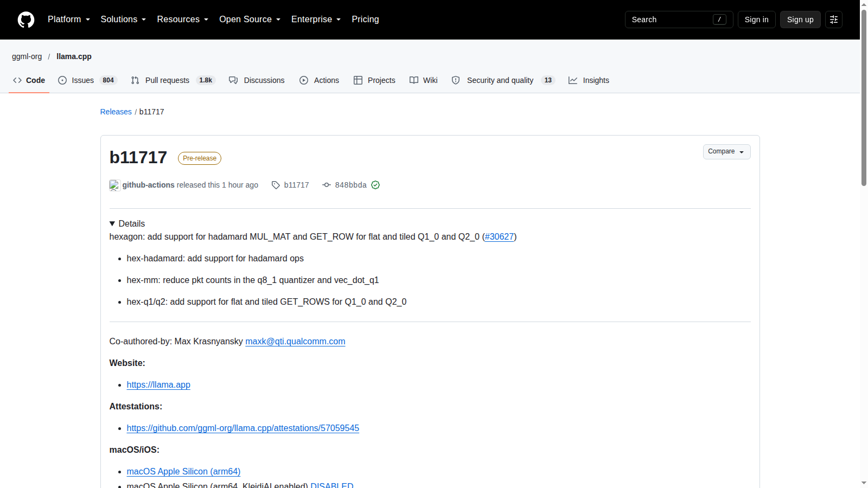The width and height of the screenshot is (868, 488).
Task: Open the GitHub home logo
Action: 26,20
